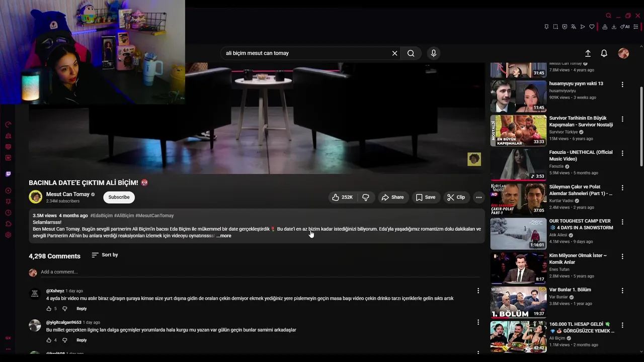The image size is (644, 362).
Task: Click #EdaBiçim hashtag link
Action: [102, 216]
